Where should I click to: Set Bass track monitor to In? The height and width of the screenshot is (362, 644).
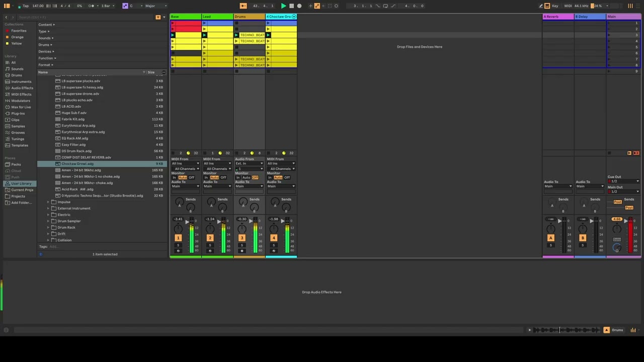175,177
